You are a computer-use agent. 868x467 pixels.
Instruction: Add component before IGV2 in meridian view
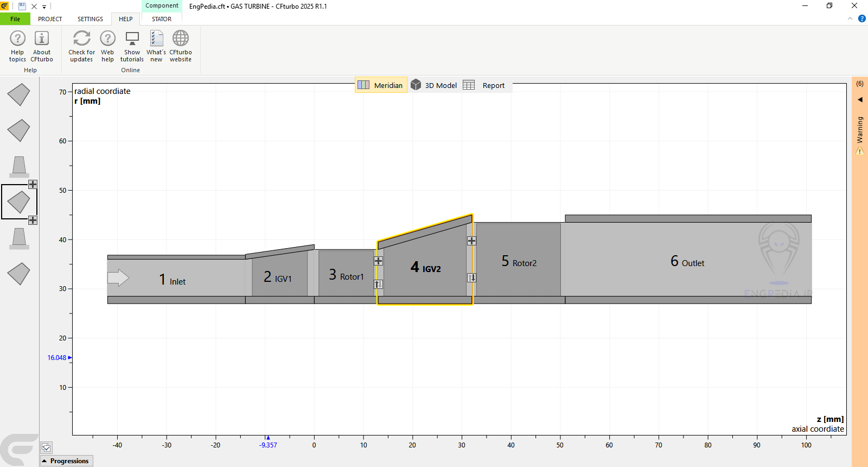click(x=379, y=261)
